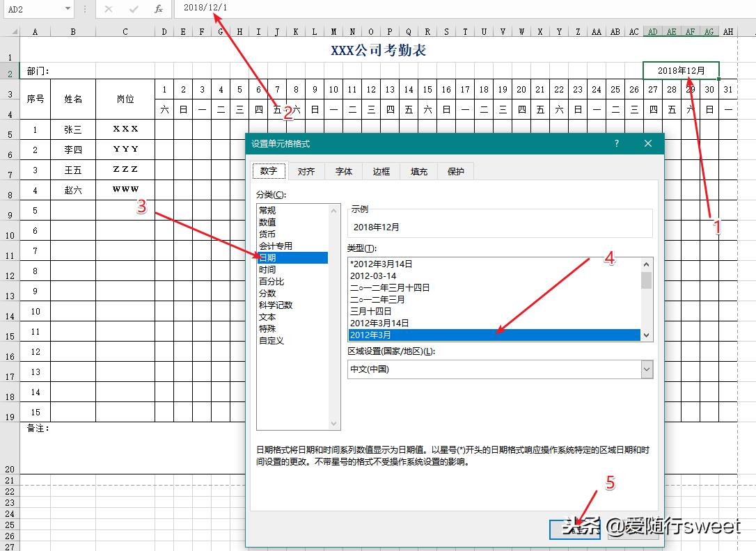This screenshot has height=551, width=756.
Task: Click the Type list scroll-down arrow
Action: 646,335
